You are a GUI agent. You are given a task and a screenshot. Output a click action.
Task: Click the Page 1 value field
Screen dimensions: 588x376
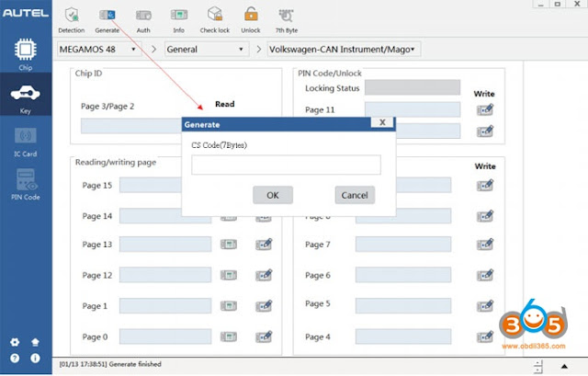click(x=165, y=306)
